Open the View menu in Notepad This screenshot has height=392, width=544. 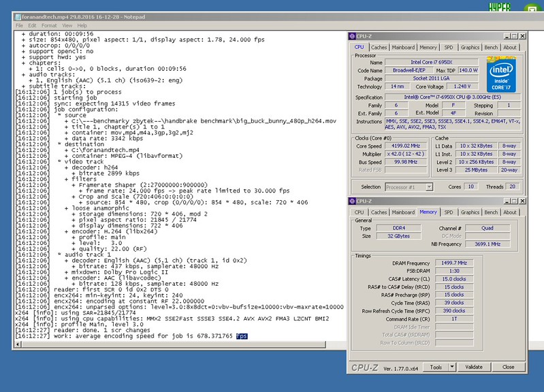[x=67, y=26]
